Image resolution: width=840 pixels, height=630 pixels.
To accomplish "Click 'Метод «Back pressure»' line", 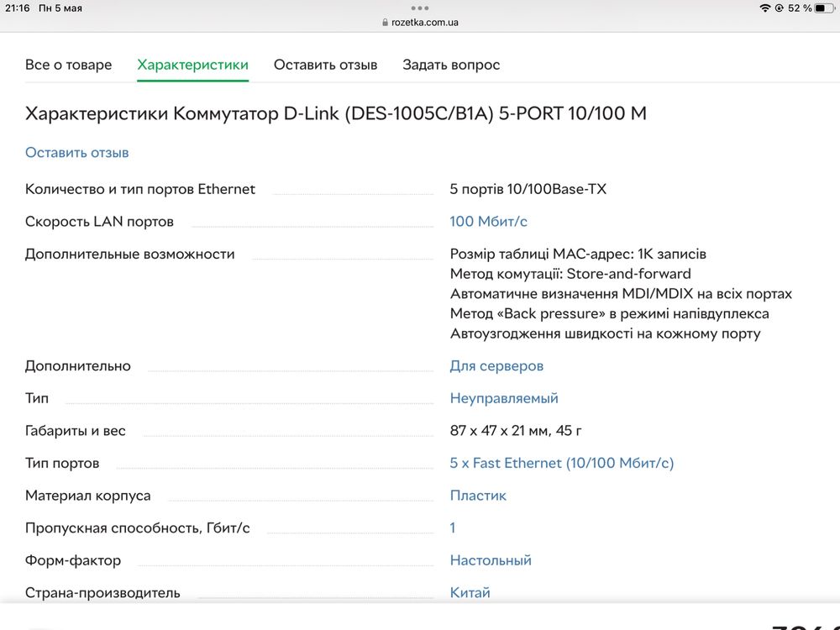I will (610, 313).
